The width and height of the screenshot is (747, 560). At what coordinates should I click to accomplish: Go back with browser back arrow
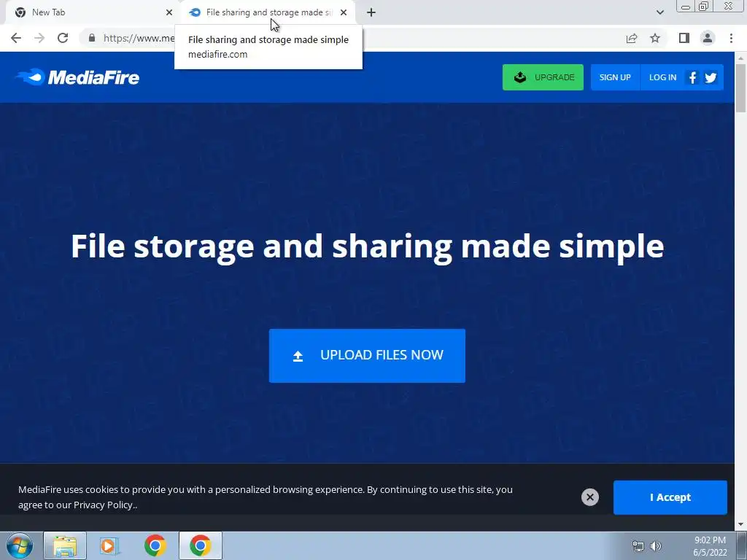16,38
